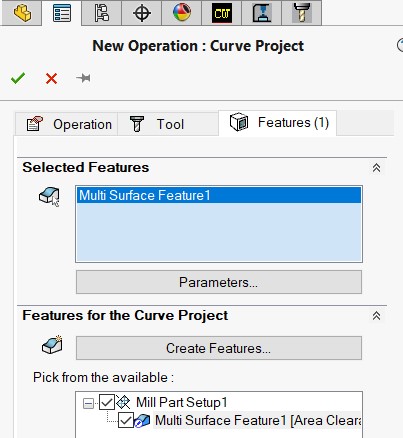The height and width of the screenshot is (438, 403).
Task: Uncheck the Multi Surface Feature1 checkbox
Action: click(x=126, y=420)
